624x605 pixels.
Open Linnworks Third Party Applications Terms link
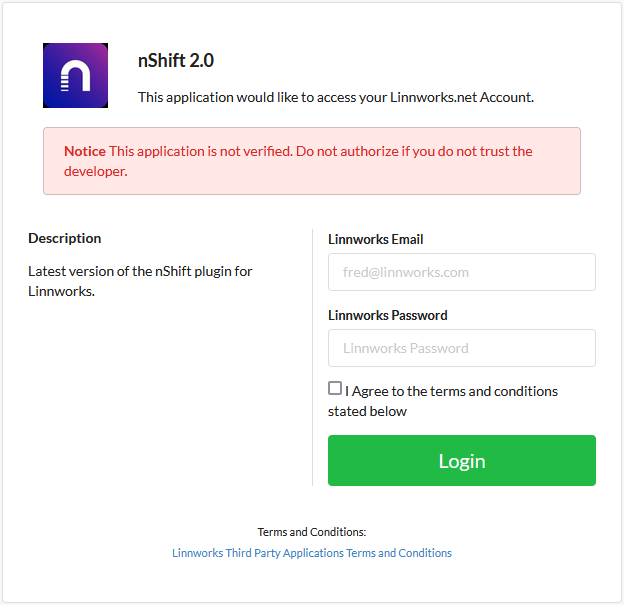[312, 553]
